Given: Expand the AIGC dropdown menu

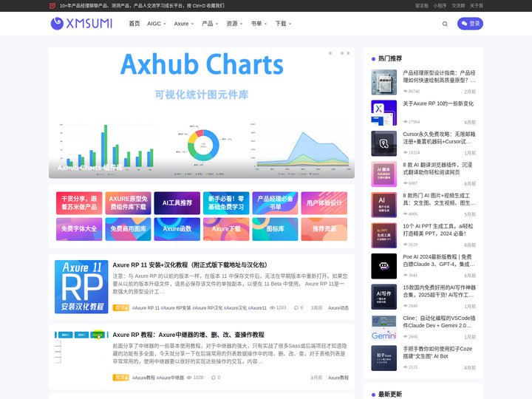Looking at the screenshot, I should tap(157, 24).
